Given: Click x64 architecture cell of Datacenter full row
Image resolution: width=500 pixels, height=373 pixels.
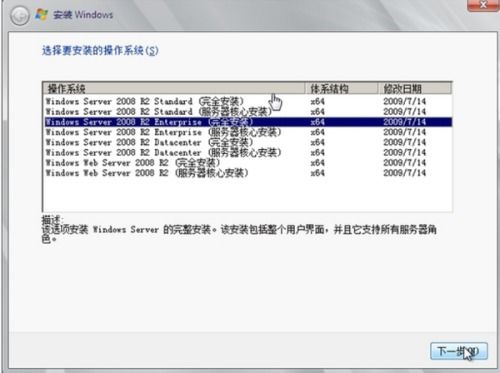Looking at the screenshot, I should 317,142.
